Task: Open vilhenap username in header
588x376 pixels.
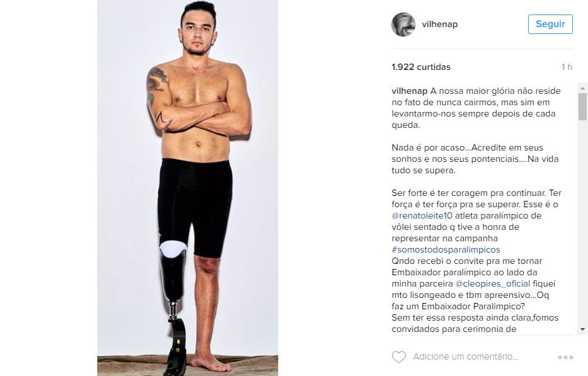Action: coord(439,25)
